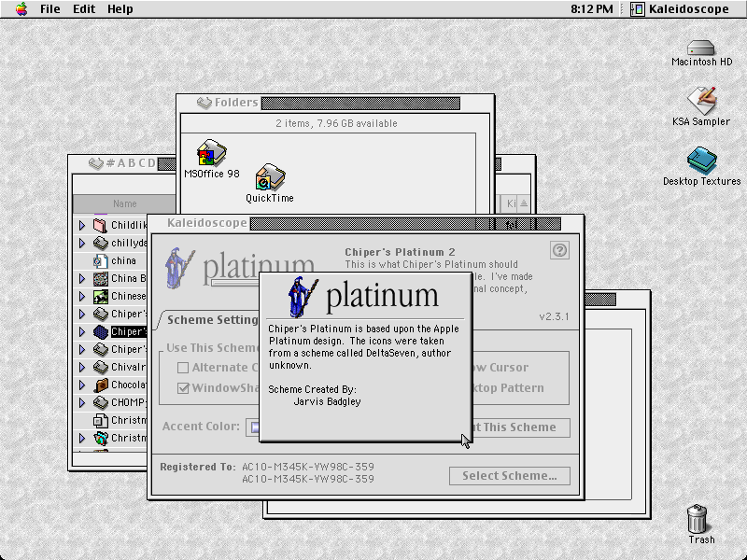Expand the CHOMP row

[x=82, y=402]
